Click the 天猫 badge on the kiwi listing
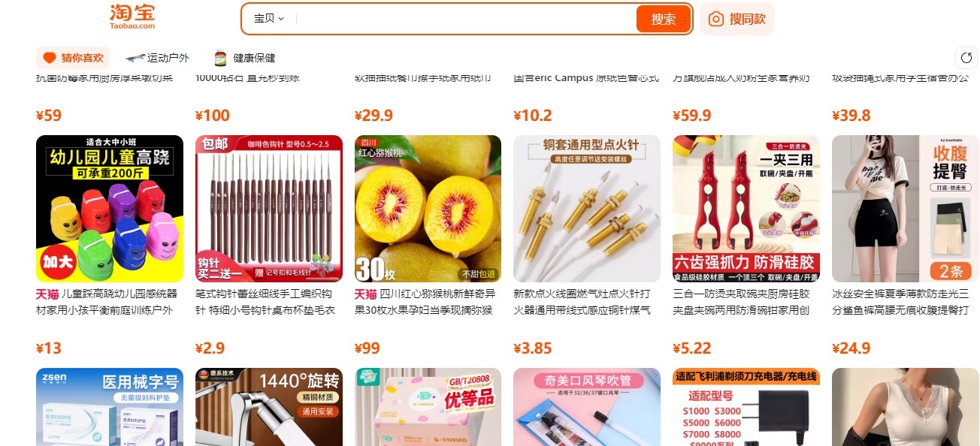Image resolution: width=980 pixels, height=446 pixels. tap(365, 294)
